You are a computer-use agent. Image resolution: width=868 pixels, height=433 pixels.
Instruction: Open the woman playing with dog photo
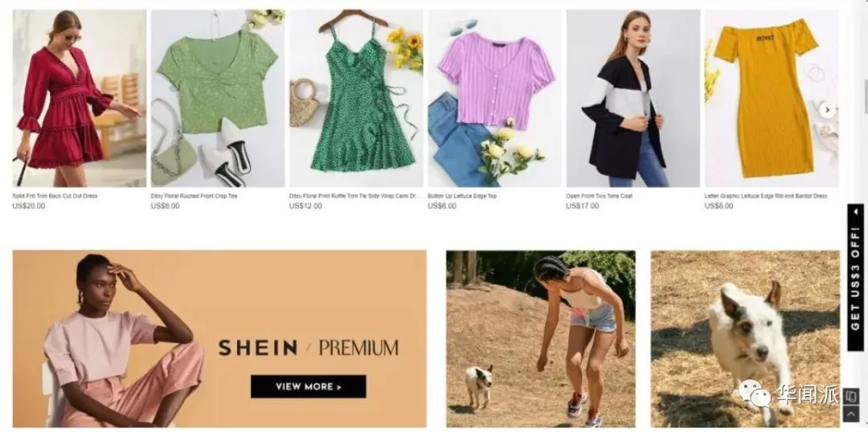[541, 339]
